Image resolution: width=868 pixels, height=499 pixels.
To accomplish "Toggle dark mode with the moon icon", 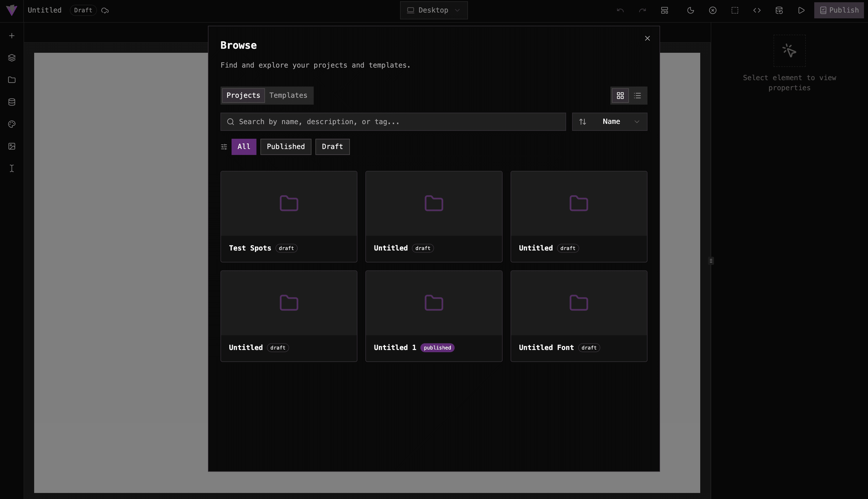I will 690,10.
